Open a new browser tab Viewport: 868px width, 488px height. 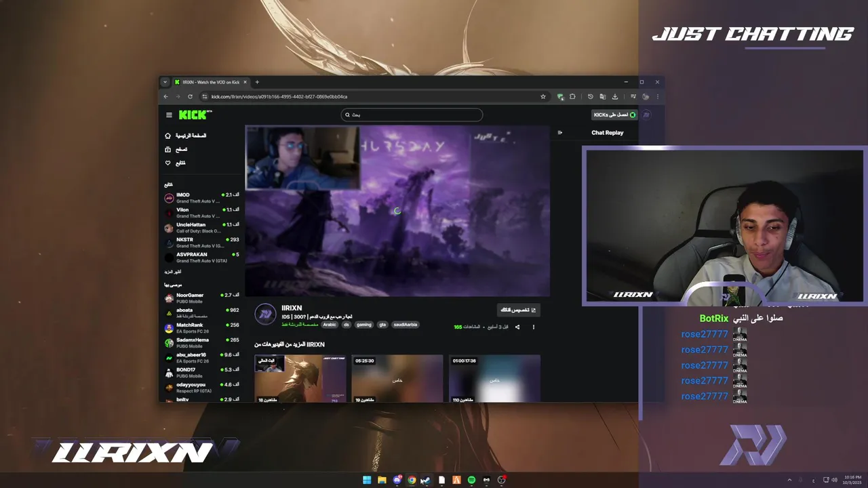257,82
